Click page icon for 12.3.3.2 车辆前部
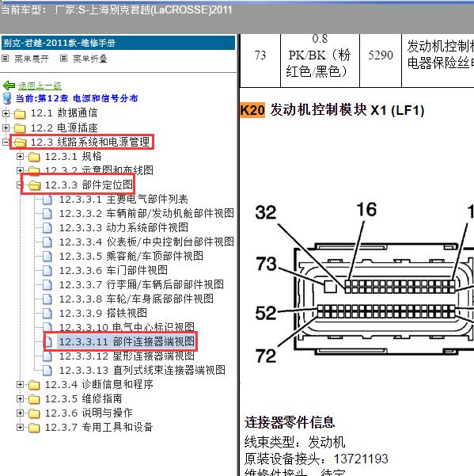Screen dimensions: 474x476 pyautogui.click(x=47, y=214)
